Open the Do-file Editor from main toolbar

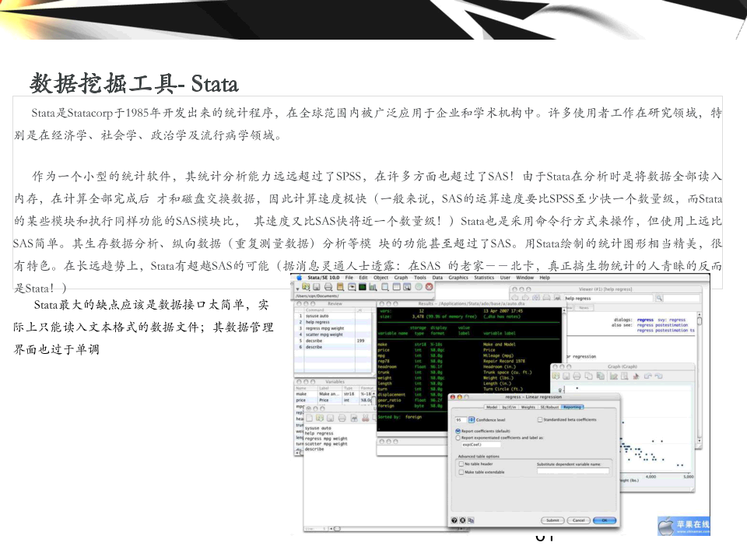385,287
